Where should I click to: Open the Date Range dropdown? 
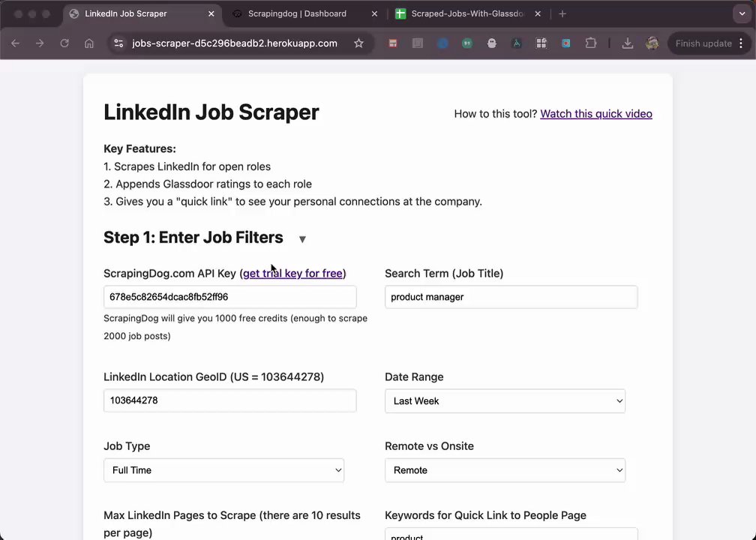(x=505, y=400)
